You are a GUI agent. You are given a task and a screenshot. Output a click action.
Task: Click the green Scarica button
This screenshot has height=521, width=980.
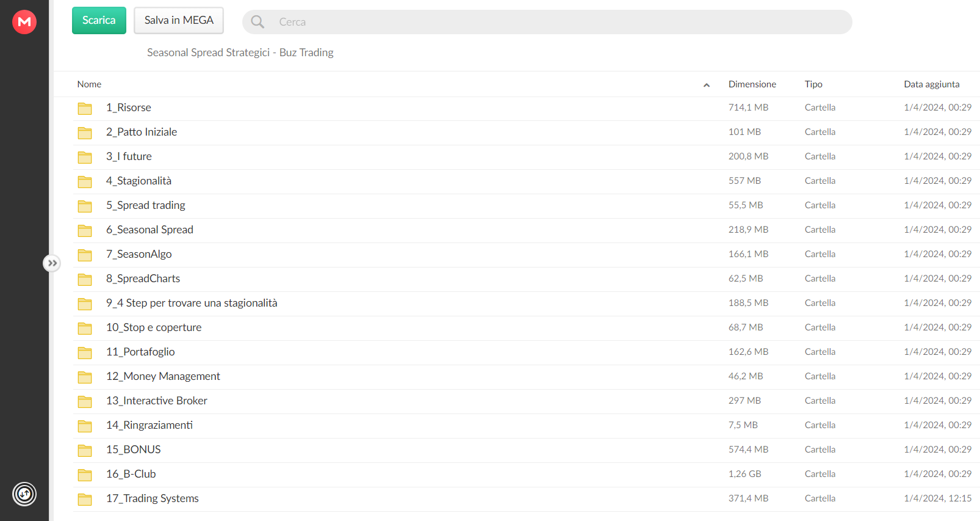coord(99,21)
